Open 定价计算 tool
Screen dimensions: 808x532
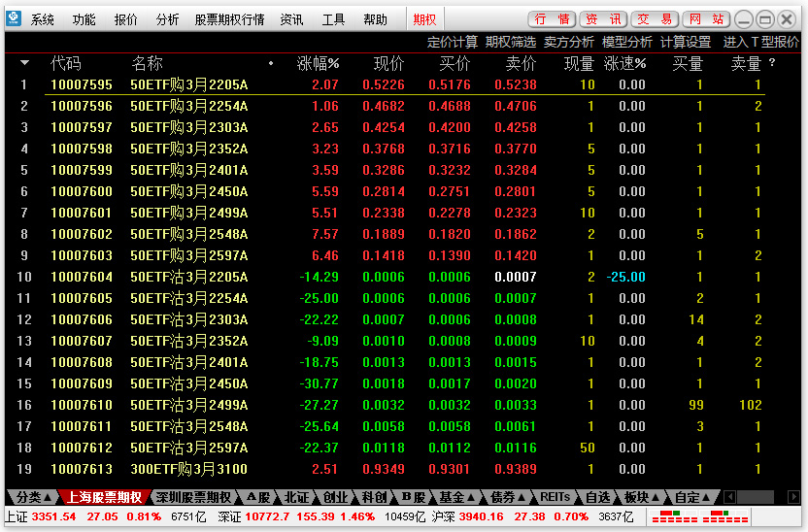[453, 43]
